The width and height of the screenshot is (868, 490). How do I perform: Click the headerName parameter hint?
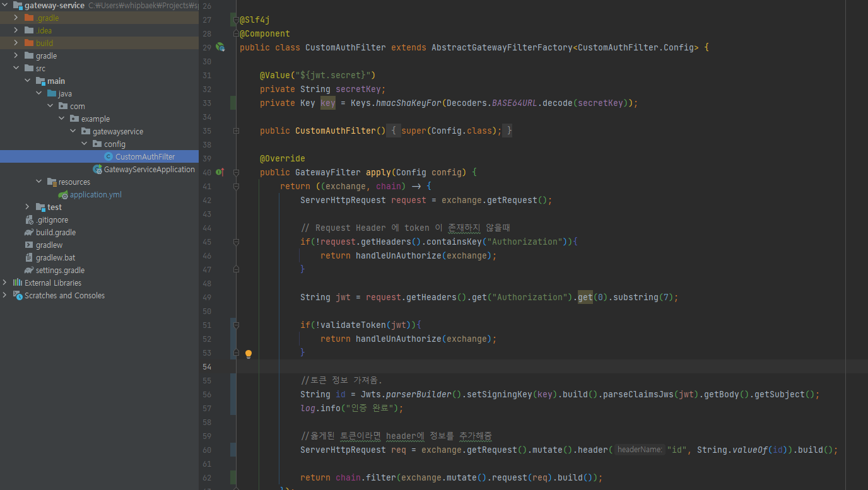coord(640,450)
